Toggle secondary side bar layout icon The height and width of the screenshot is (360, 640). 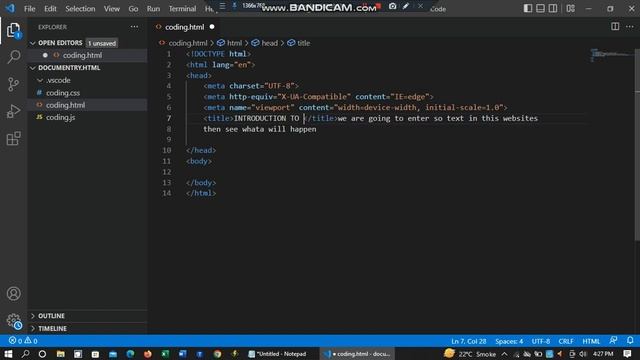[x=553, y=9]
